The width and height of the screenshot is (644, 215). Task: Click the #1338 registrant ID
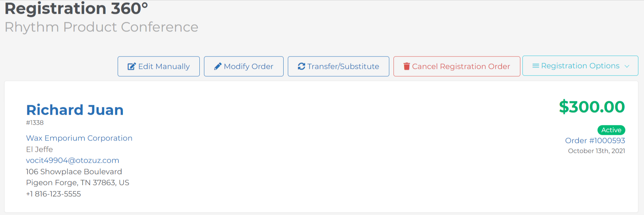coord(35,123)
